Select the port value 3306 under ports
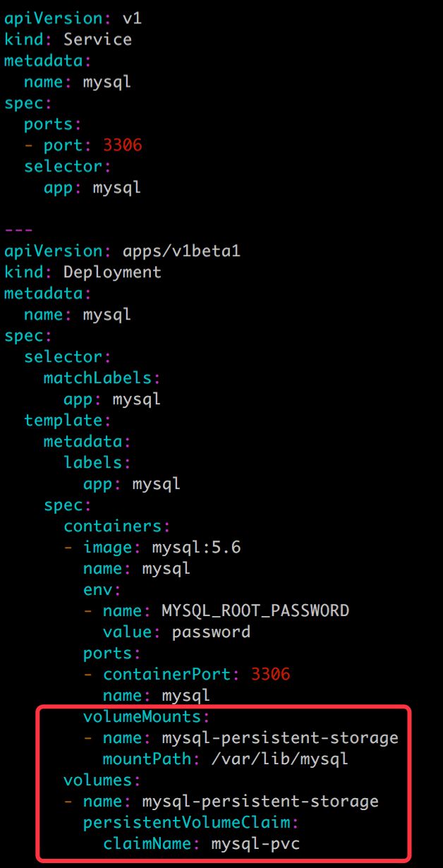The image size is (443, 868). tap(122, 145)
